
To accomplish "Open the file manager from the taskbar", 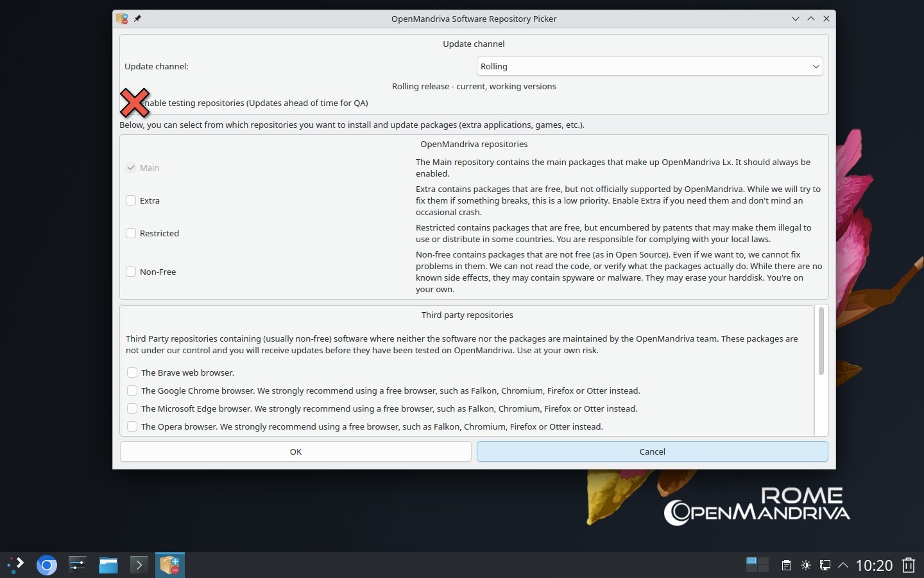I will coord(108,565).
